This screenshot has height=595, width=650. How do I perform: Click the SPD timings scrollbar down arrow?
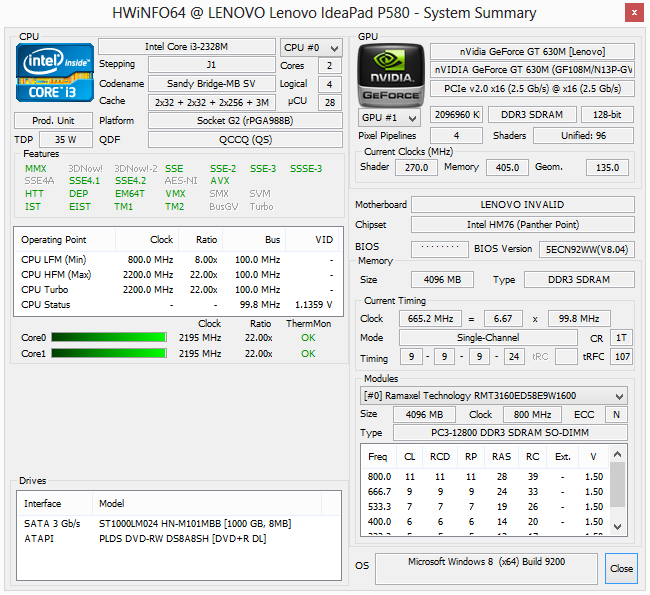617,527
